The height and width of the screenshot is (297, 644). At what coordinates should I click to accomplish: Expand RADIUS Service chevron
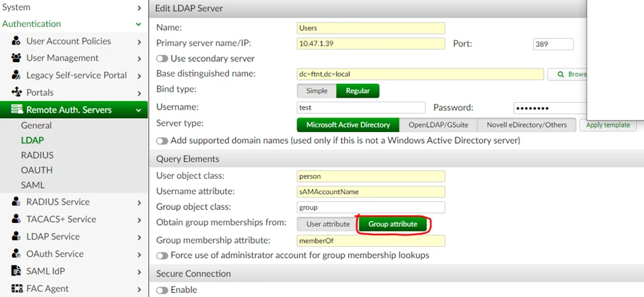pyautogui.click(x=139, y=203)
